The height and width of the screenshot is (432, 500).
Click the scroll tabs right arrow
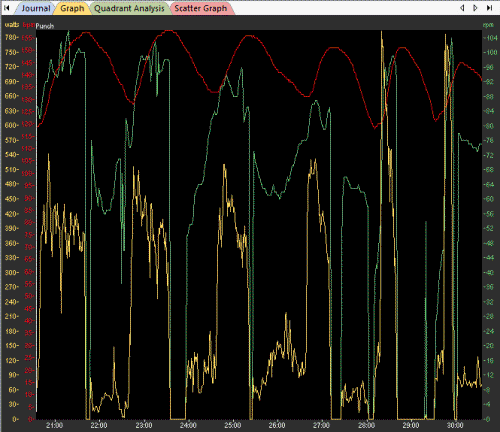click(x=476, y=8)
